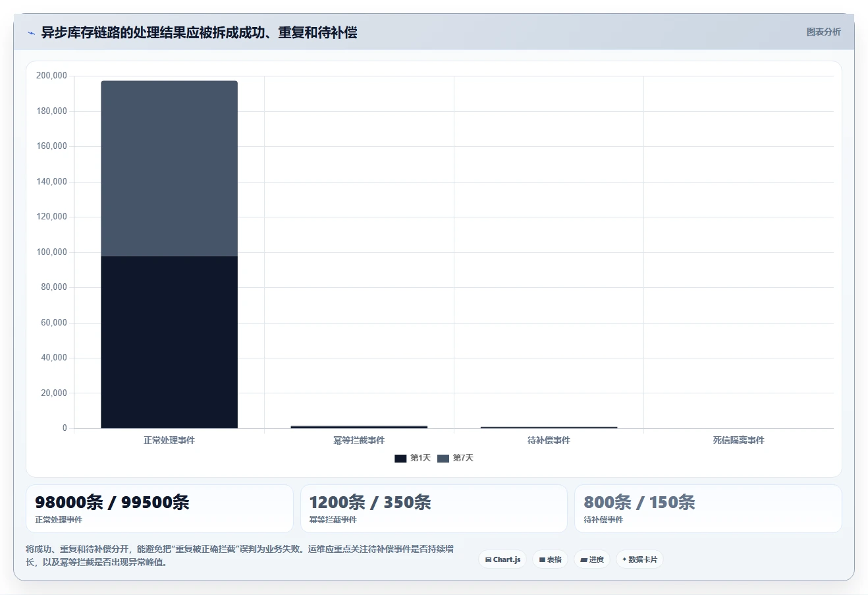Click the small 幂等拦截事件 bar
The height and width of the screenshot is (595, 868).
tap(359, 427)
